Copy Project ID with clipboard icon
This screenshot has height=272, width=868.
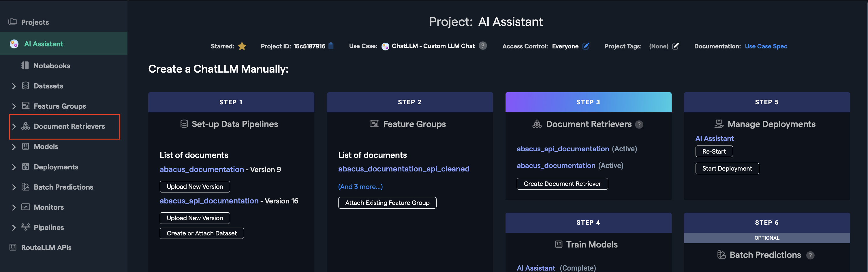point(331,46)
